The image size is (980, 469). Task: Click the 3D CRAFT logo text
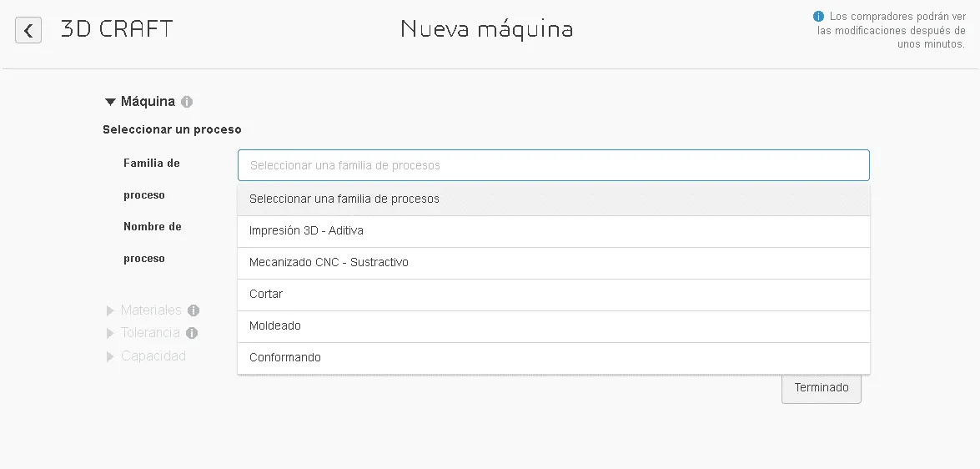click(117, 29)
